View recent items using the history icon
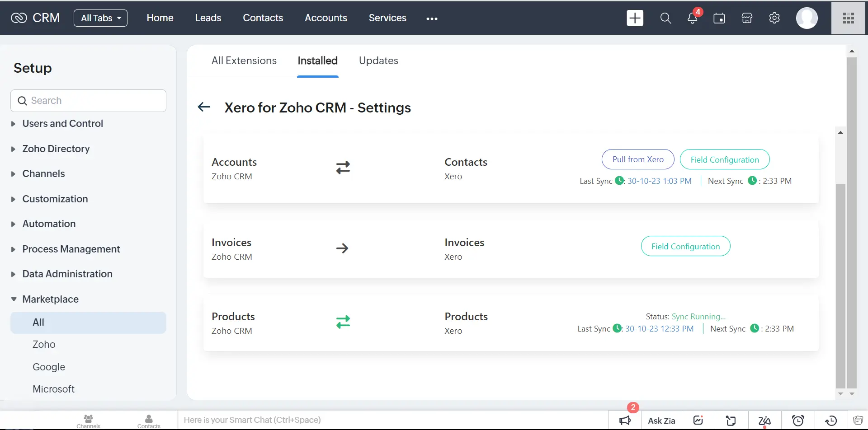868x430 pixels. tap(830, 420)
